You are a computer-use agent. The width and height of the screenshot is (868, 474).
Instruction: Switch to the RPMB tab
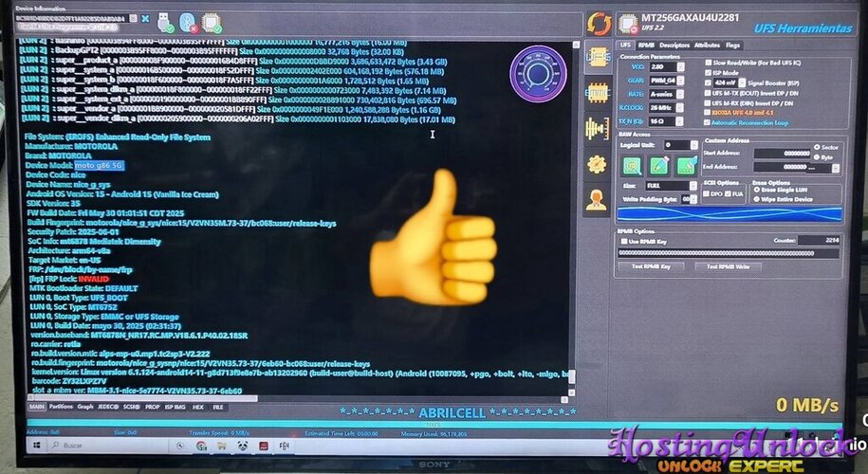coord(646,45)
